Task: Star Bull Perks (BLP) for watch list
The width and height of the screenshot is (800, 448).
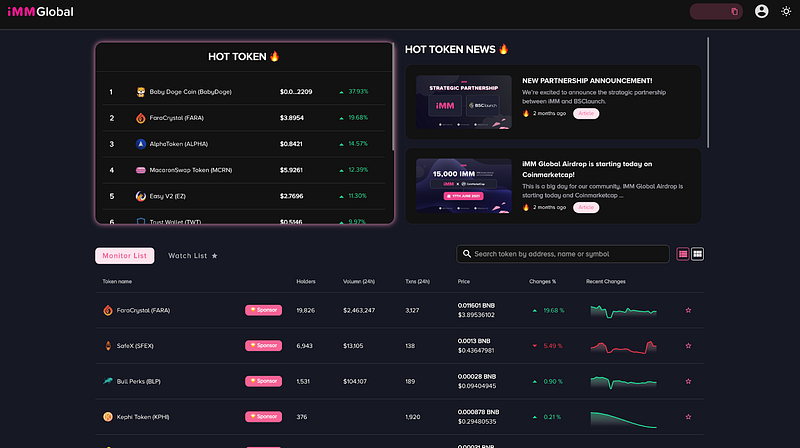Action: coord(688,381)
